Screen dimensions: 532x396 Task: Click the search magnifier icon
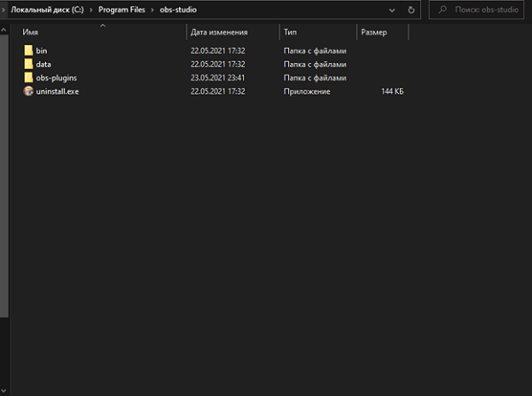point(442,10)
